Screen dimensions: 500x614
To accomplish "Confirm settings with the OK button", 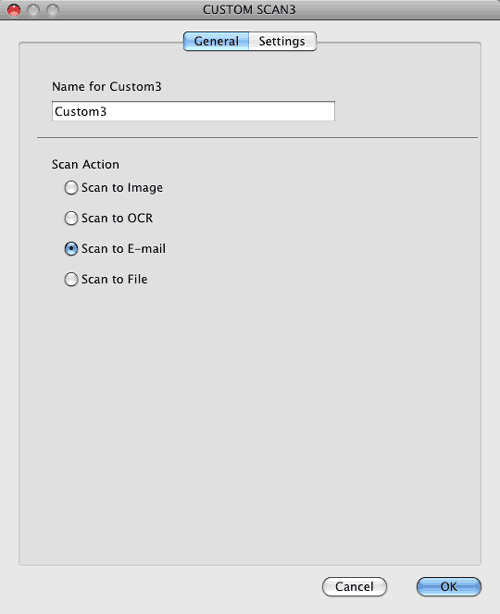I will click(449, 587).
